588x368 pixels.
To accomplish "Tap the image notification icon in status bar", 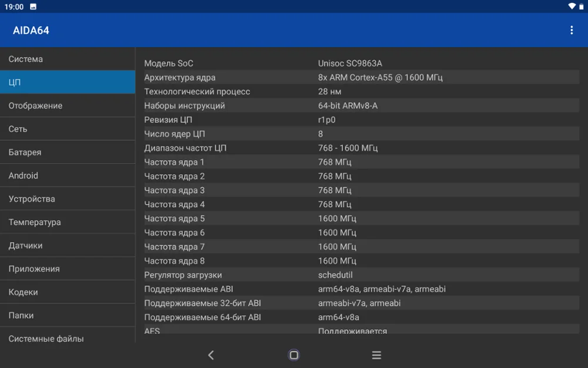I will (x=33, y=6).
